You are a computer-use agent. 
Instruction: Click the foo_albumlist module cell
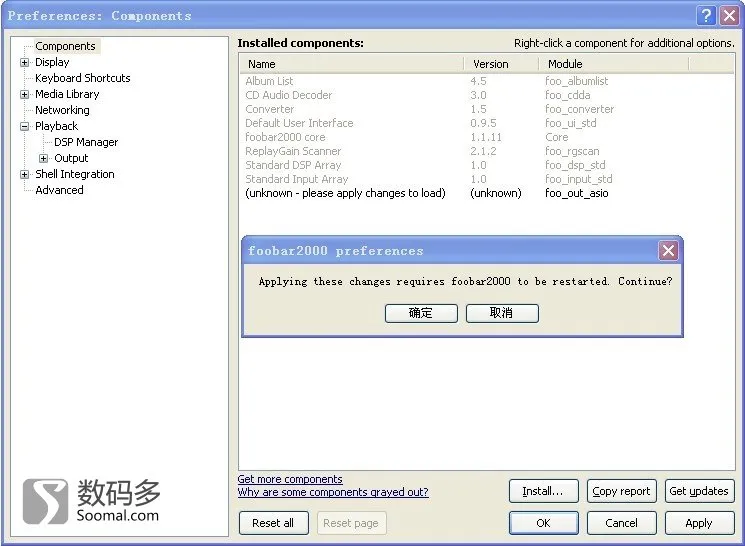pos(577,81)
